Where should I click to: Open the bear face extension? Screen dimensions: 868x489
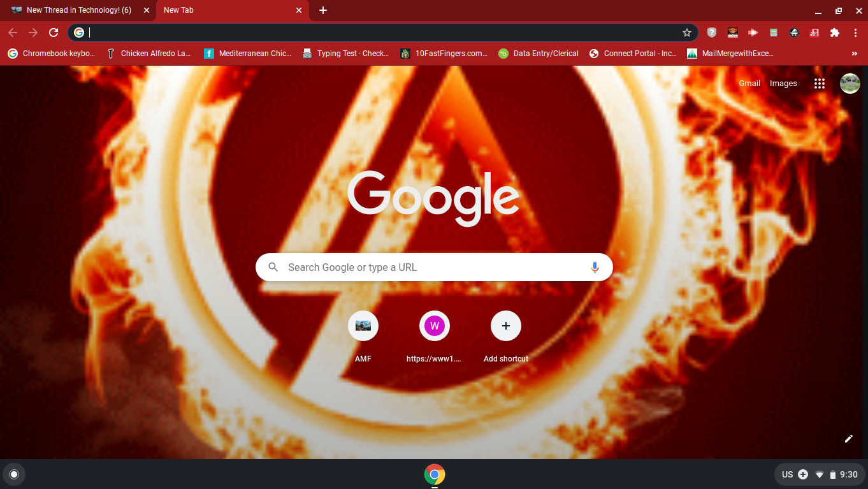point(732,33)
